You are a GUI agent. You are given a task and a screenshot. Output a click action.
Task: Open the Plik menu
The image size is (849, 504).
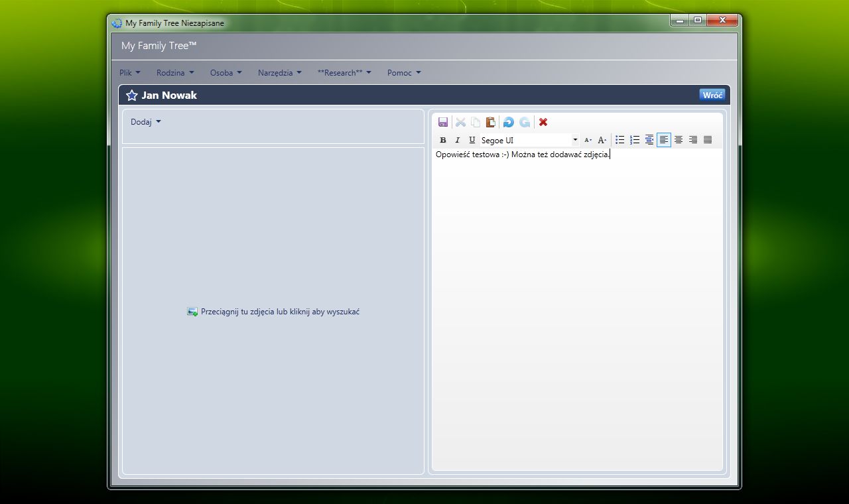(130, 73)
